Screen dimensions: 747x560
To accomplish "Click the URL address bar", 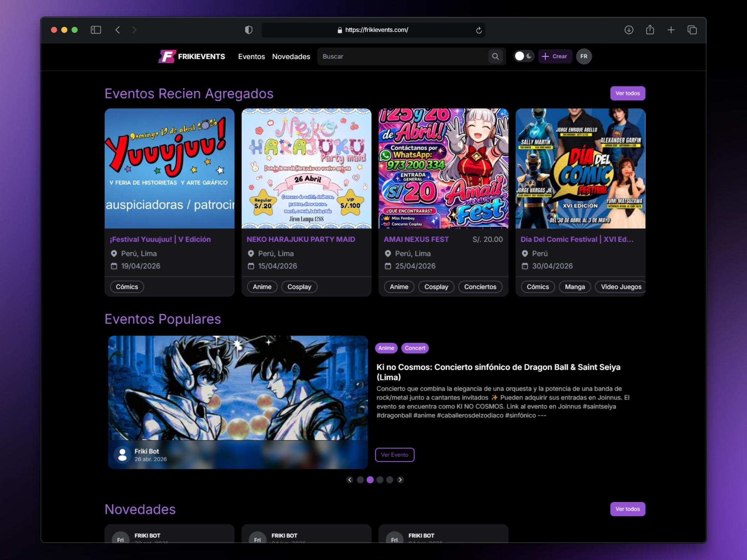I will pyautogui.click(x=373, y=30).
